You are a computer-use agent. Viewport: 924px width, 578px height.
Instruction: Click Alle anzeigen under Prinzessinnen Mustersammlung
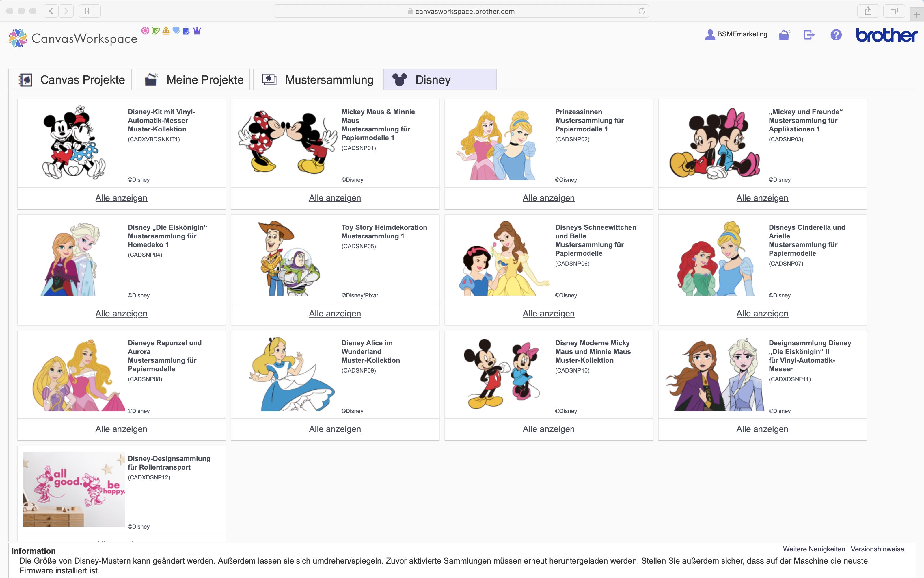click(x=549, y=198)
